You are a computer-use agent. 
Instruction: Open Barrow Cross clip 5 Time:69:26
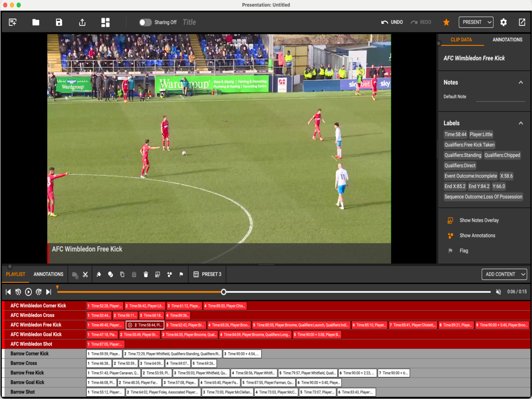coord(204,363)
